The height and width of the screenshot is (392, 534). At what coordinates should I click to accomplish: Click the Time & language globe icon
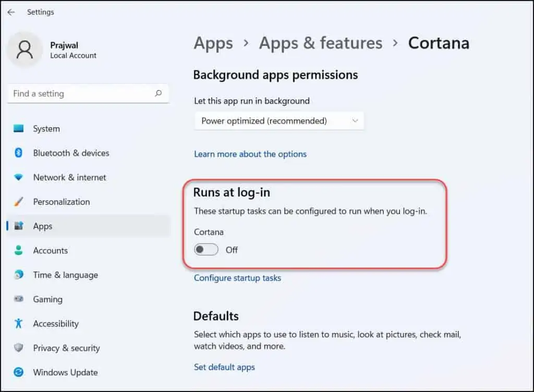[x=19, y=275]
